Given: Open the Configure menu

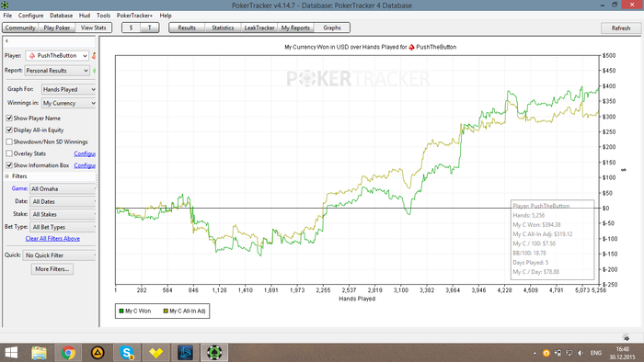Looking at the screenshot, I should (x=30, y=16).
